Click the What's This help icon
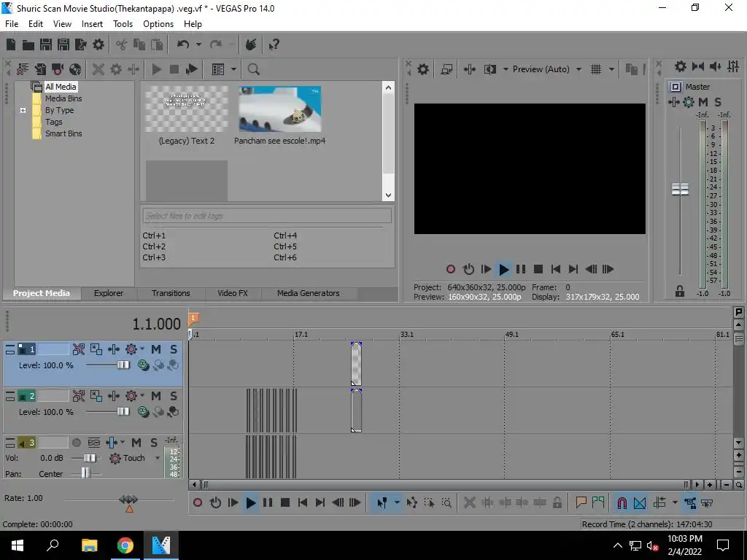Viewport: 747px width, 560px height. tap(274, 44)
